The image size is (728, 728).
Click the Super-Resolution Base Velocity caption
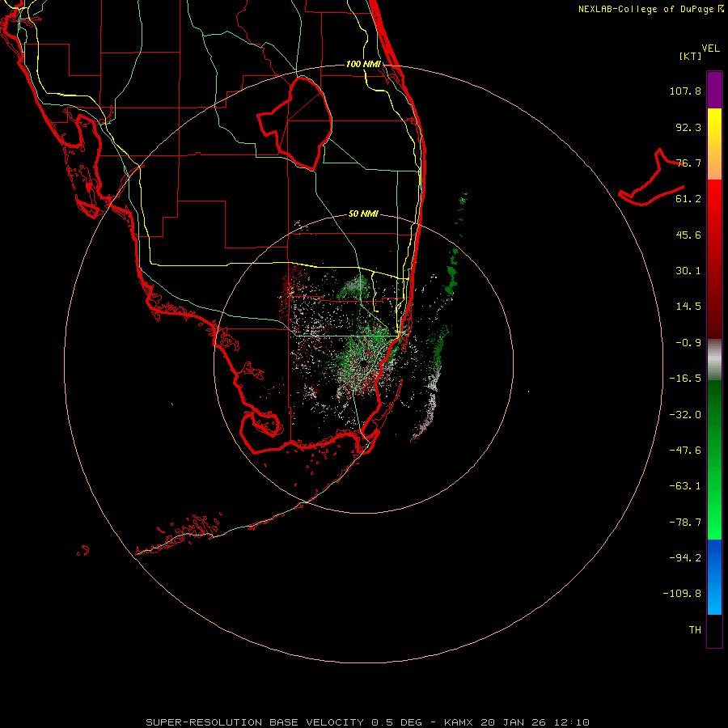[x=368, y=722]
